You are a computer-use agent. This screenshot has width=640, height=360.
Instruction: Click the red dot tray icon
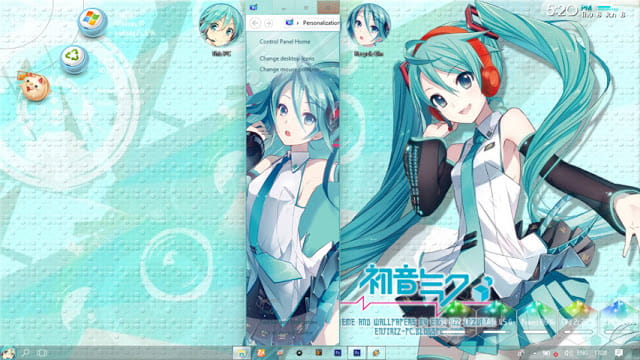[x=556, y=354]
